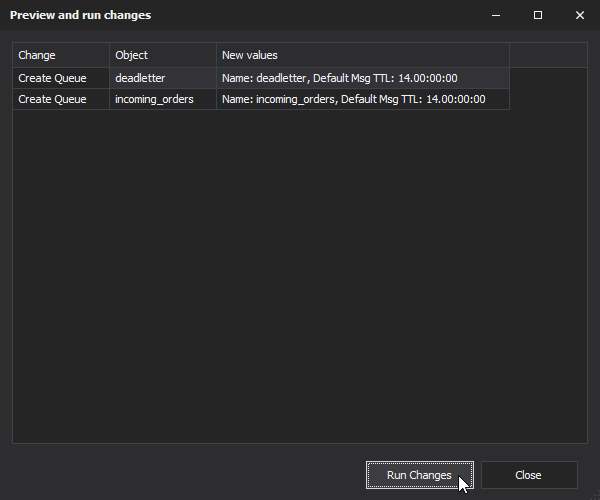Select the Change column header

61,55
